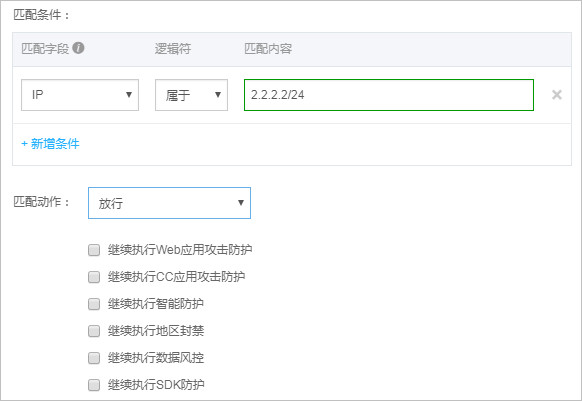Open the IP match field dropdown
Screen dimensions: 582x401
point(80,95)
